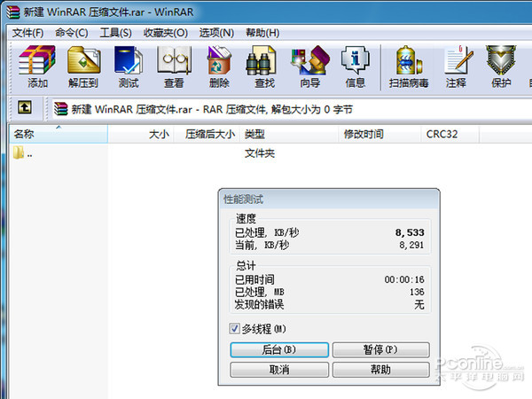Click the 8,533 processed speed value

point(410,232)
